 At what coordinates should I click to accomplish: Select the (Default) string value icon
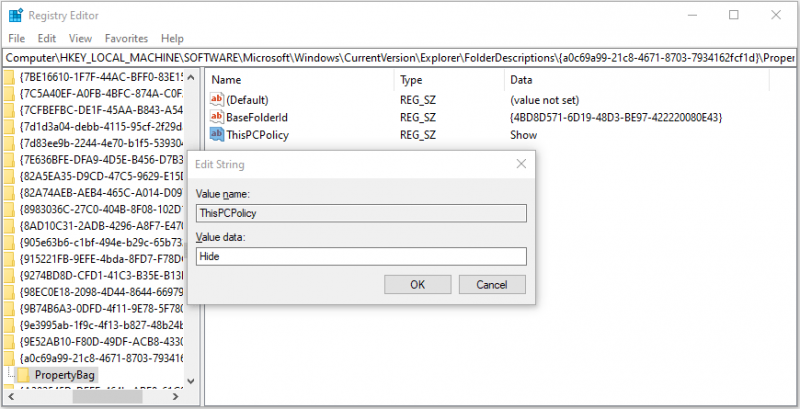click(x=217, y=100)
